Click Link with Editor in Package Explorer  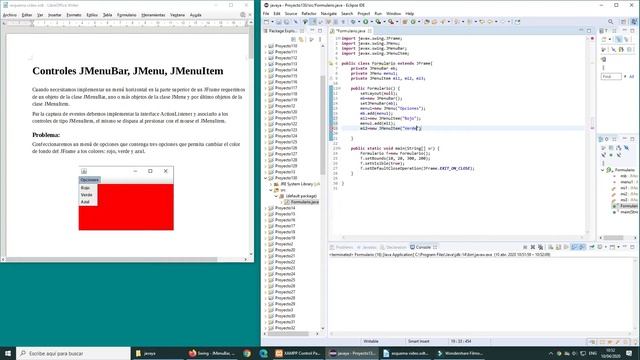click(x=301, y=40)
